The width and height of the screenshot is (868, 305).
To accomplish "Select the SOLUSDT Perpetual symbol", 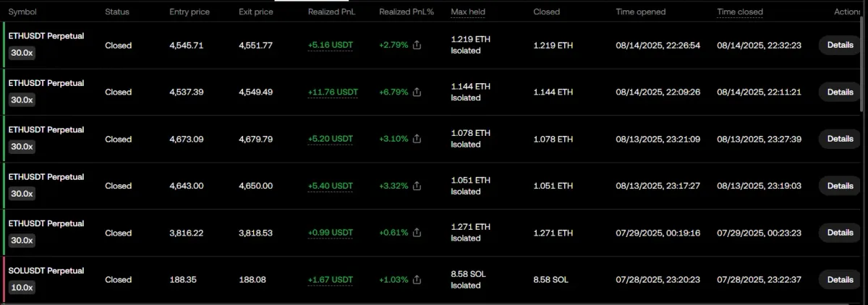I will (46, 271).
